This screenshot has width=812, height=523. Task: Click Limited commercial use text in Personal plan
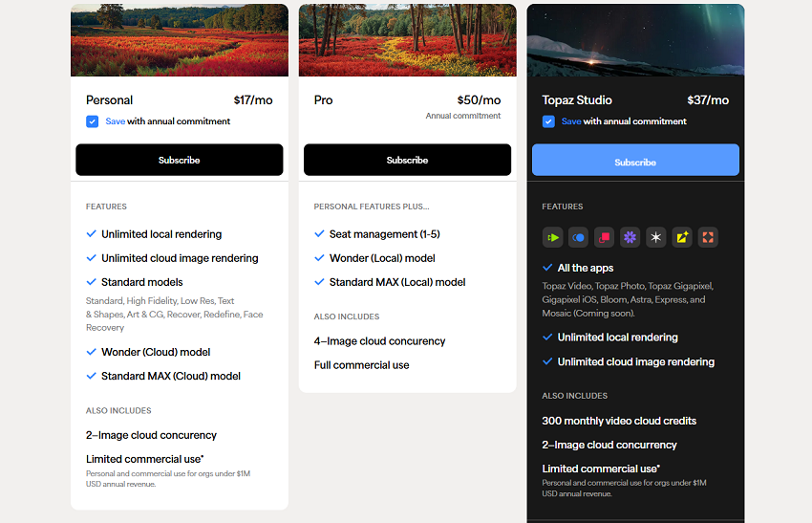point(144,459)
